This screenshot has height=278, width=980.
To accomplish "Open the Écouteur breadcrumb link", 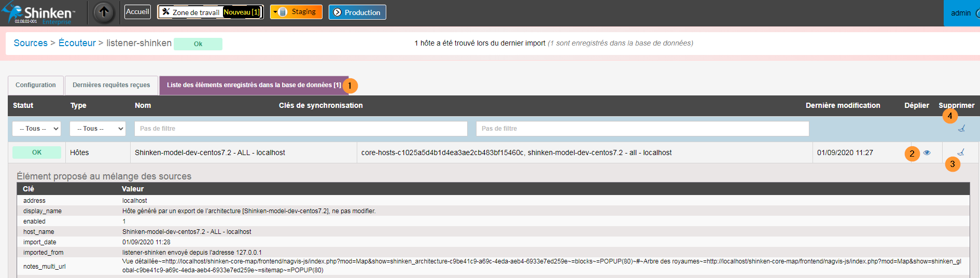I will coord(77,43).
